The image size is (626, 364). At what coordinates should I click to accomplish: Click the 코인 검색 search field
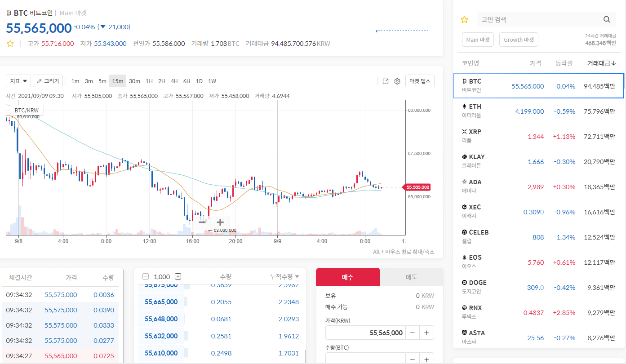538,19
